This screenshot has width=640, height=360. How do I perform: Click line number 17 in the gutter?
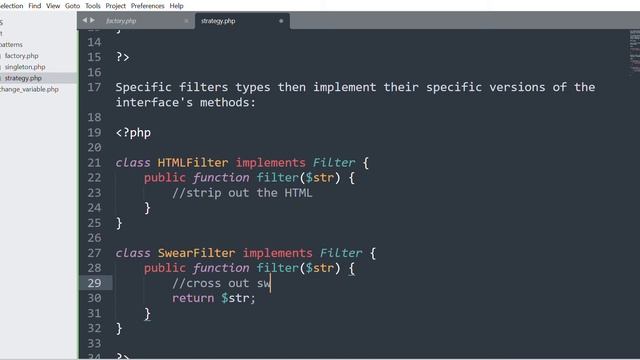(x=94, y=87)
